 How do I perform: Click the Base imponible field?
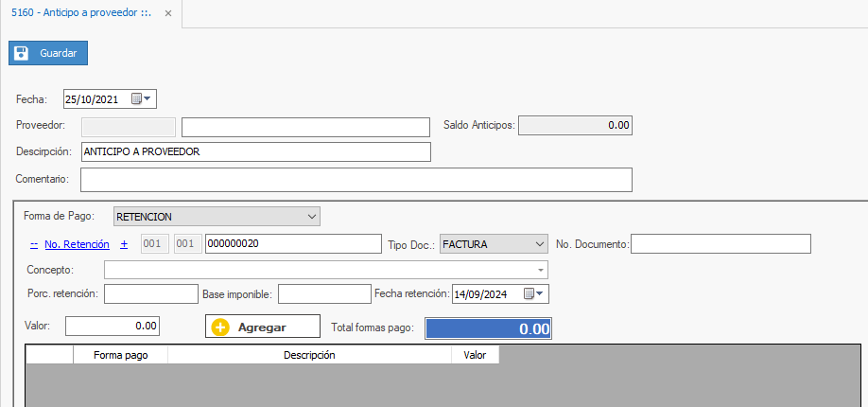click(322, 294)
